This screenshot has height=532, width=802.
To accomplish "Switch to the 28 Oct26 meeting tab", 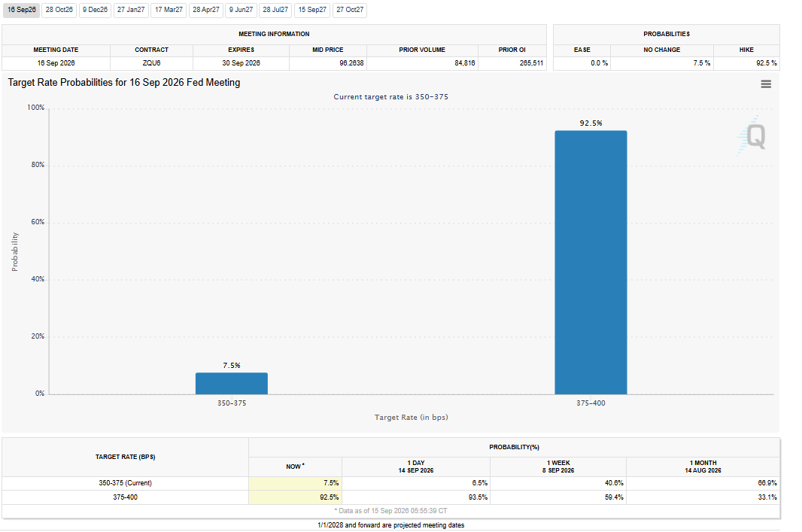I will (59, 10).
